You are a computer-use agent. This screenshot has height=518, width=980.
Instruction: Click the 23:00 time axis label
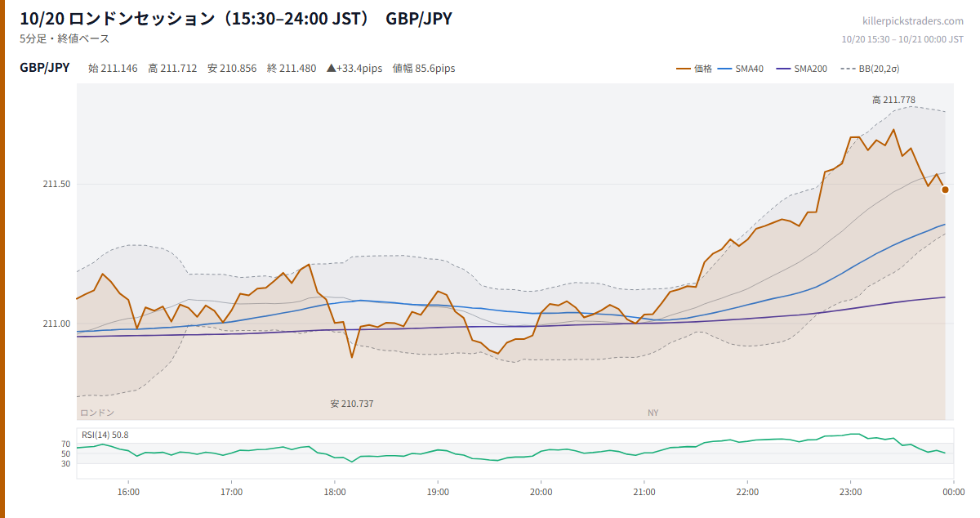point(850,492)
